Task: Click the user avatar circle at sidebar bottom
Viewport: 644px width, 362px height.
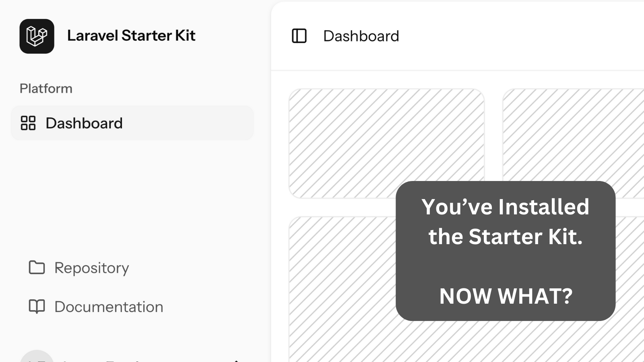Action: pos(37,356)
